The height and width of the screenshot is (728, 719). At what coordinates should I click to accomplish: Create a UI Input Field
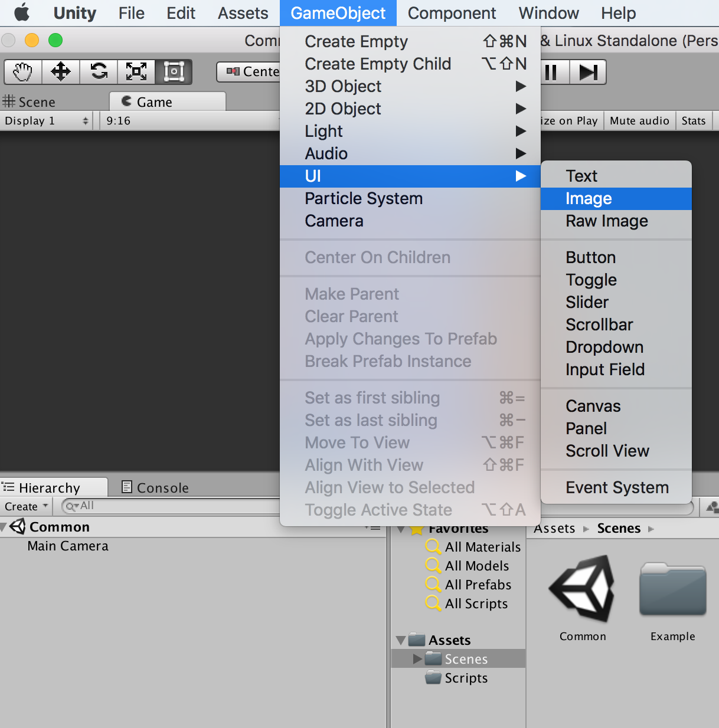[x=616, y=369]
